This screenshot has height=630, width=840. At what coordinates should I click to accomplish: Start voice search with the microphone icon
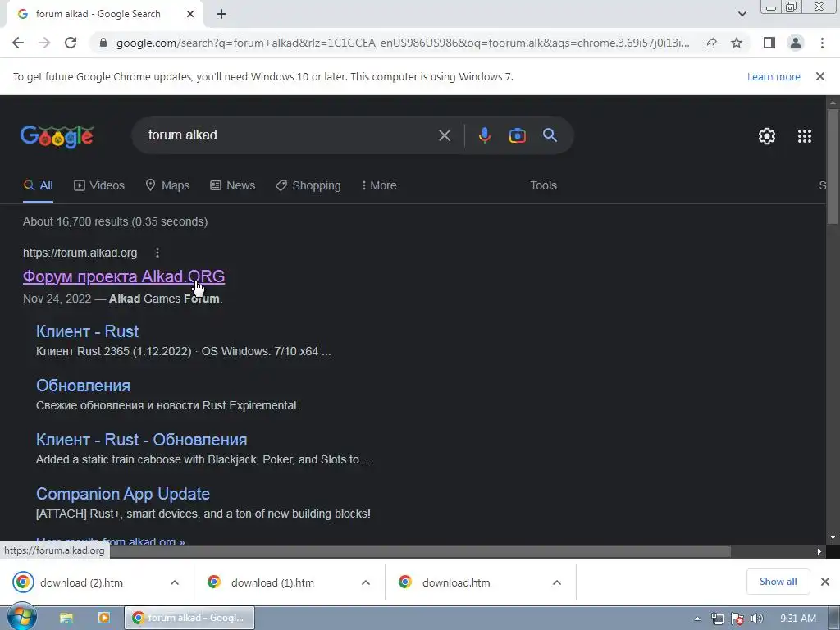(484, 135)
